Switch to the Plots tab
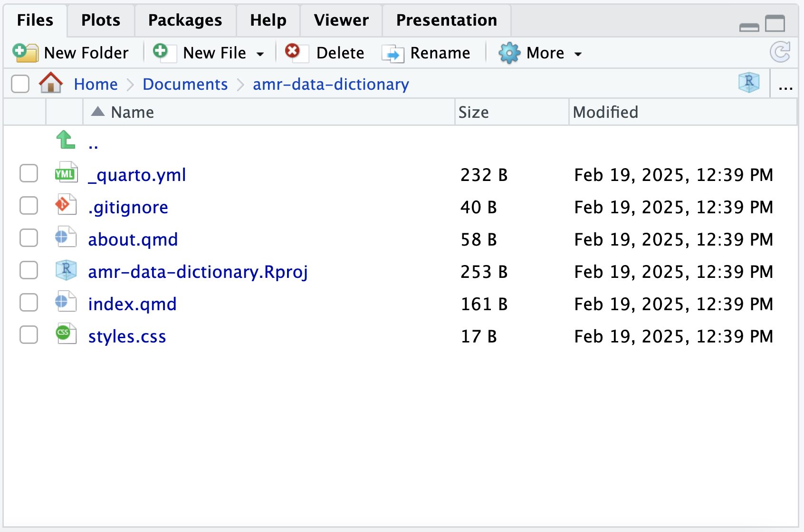The width and height of the screenshot is (804, 532). point(101,20)
